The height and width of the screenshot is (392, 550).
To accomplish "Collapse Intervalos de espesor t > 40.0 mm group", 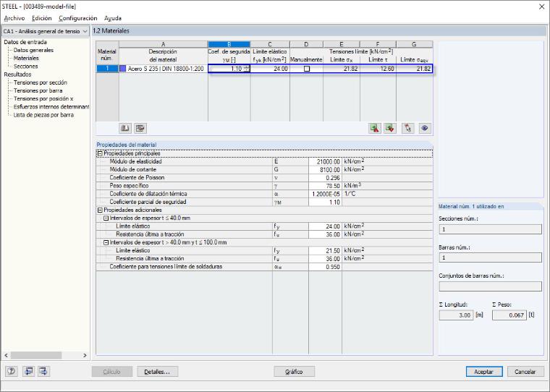I will point(106,242).
